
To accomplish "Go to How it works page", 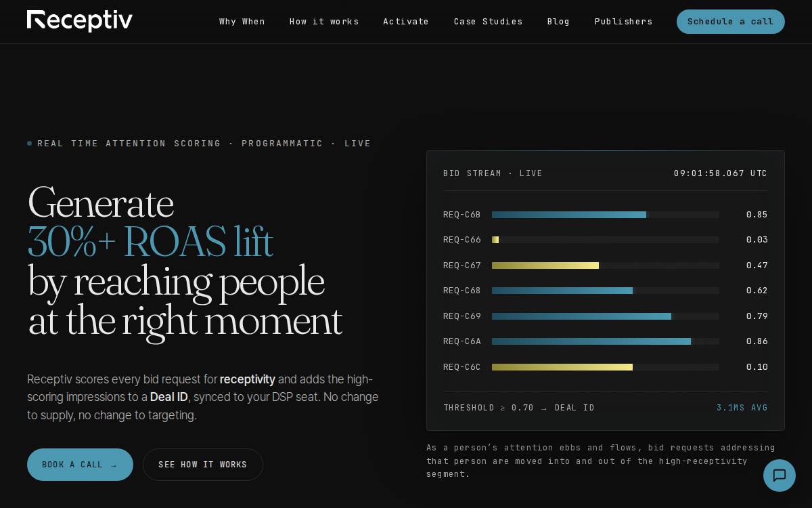I will click(x=324, y=22).
